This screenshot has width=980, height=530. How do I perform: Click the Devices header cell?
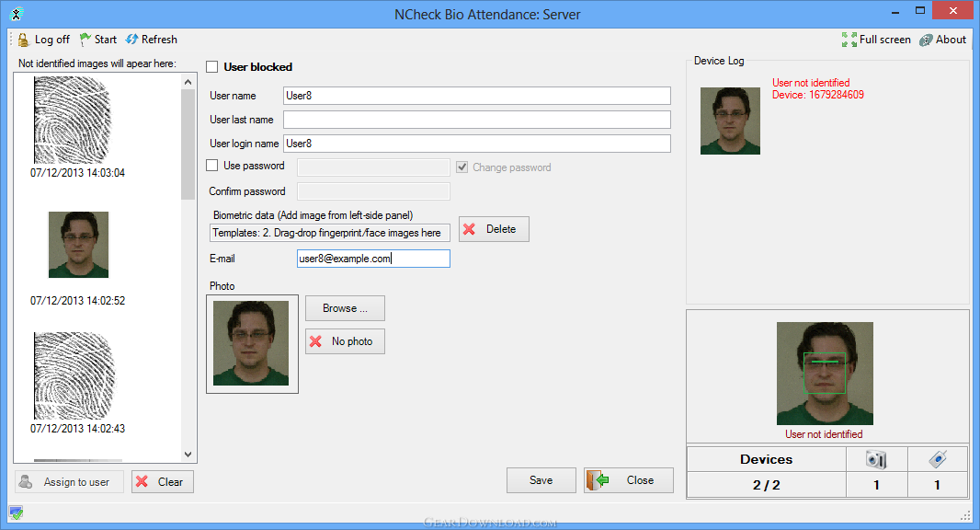pyautogui.click(x=766, y=459)
